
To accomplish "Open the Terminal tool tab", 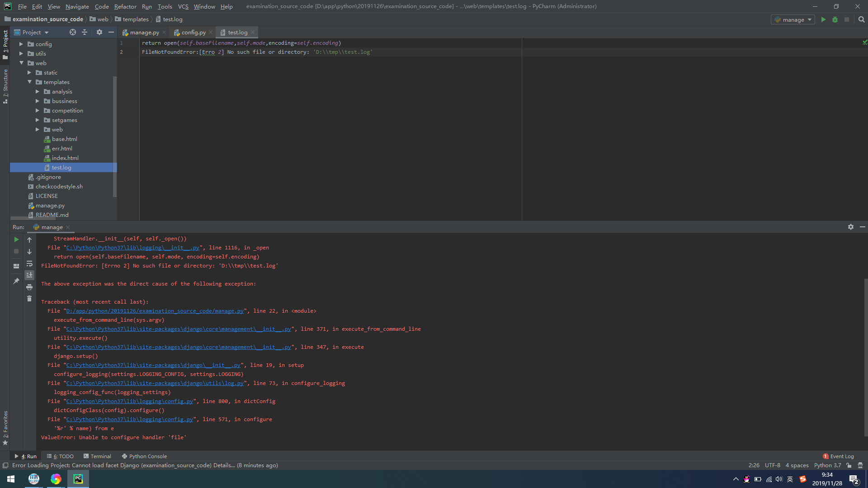I will coord(97,456).
